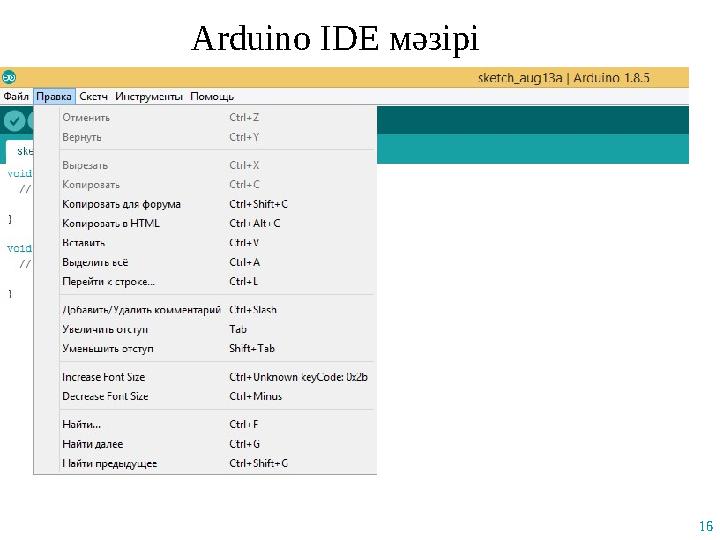Close the open Правка menu

click(x=54, y=96)
